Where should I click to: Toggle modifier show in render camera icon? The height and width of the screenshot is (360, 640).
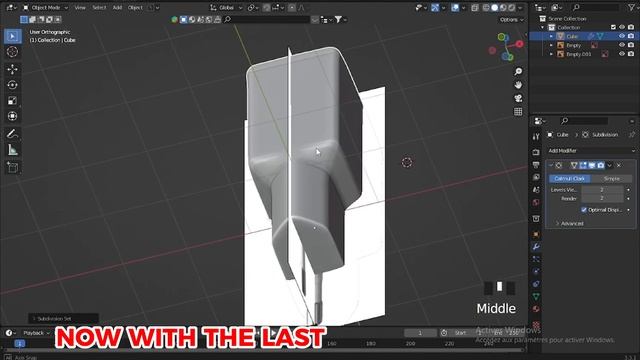(600, 165)
